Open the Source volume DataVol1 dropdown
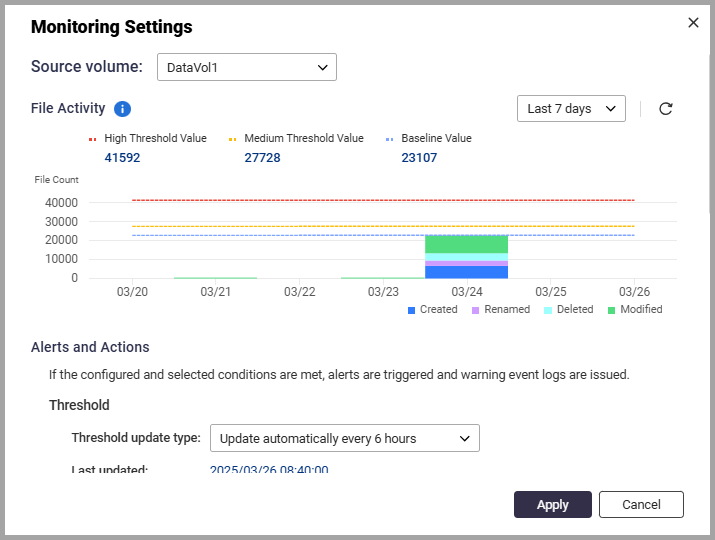The image size is (715, 540). pos(247,67)
